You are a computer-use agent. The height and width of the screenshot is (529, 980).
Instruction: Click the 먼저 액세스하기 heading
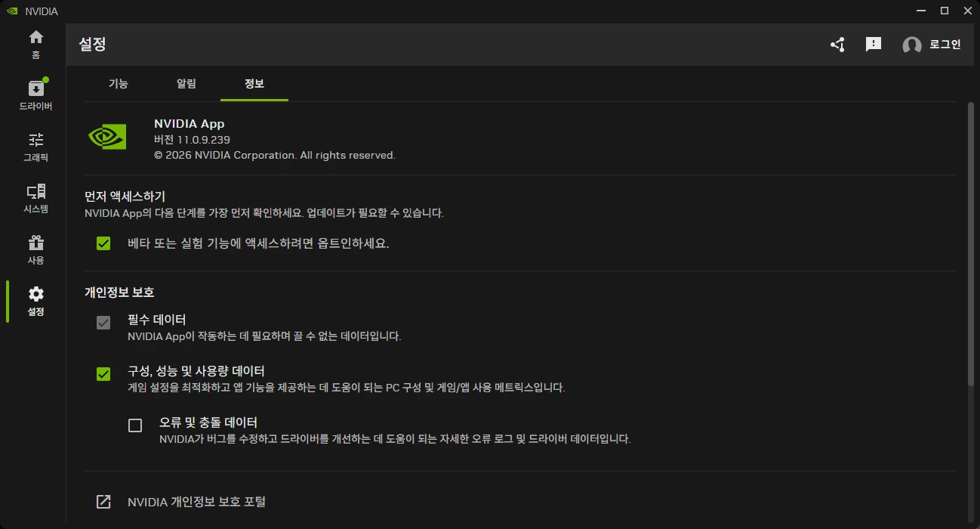tap(125, 196)
